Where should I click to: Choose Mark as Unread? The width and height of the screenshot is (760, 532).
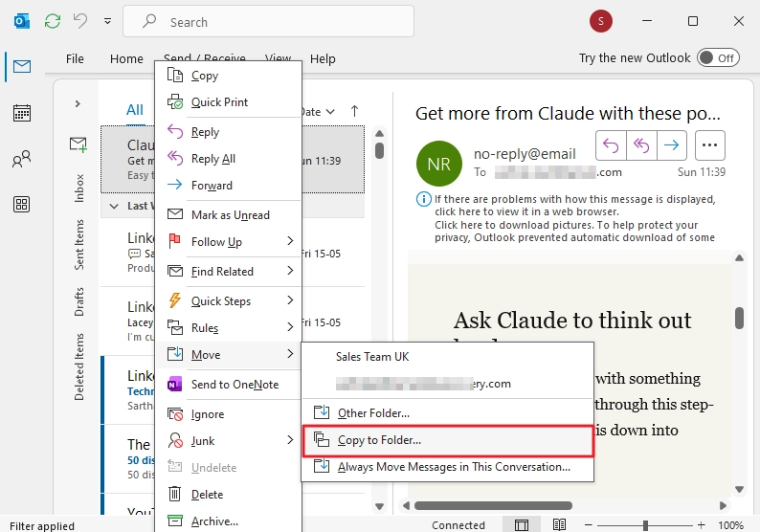click(x=229, y=214)
